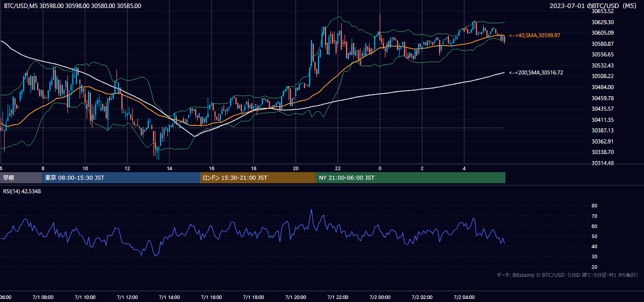Image resolution: width=644 pixels, height=302 pixels.
Task: Click price axis value 30387.13
Action: pos(603,130)
